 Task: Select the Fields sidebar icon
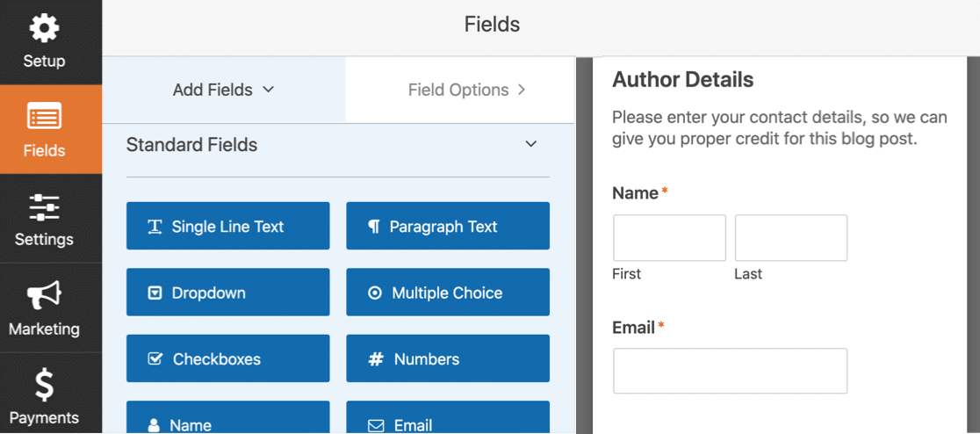[44, 117]
